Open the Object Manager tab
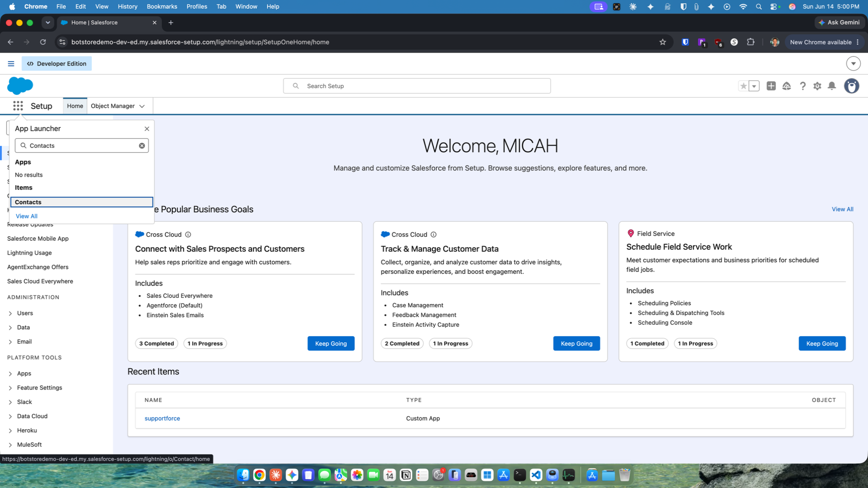This screenshot has height=488, width=868. coord(113,106)
